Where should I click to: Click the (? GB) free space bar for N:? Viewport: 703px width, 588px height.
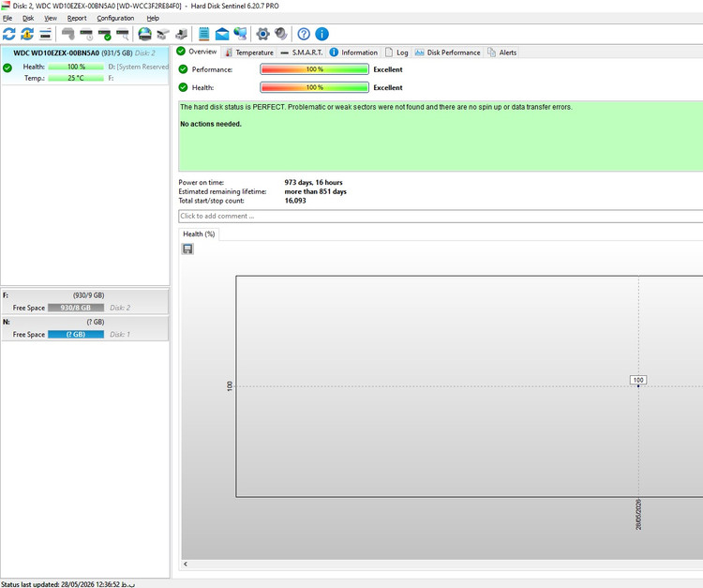click(x=76, y=334)
